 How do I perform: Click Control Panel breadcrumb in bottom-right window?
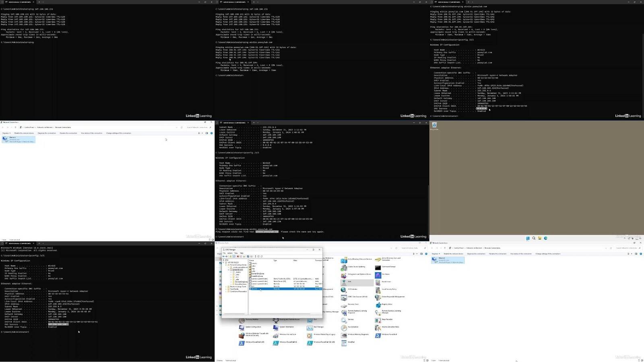[458, 248]
